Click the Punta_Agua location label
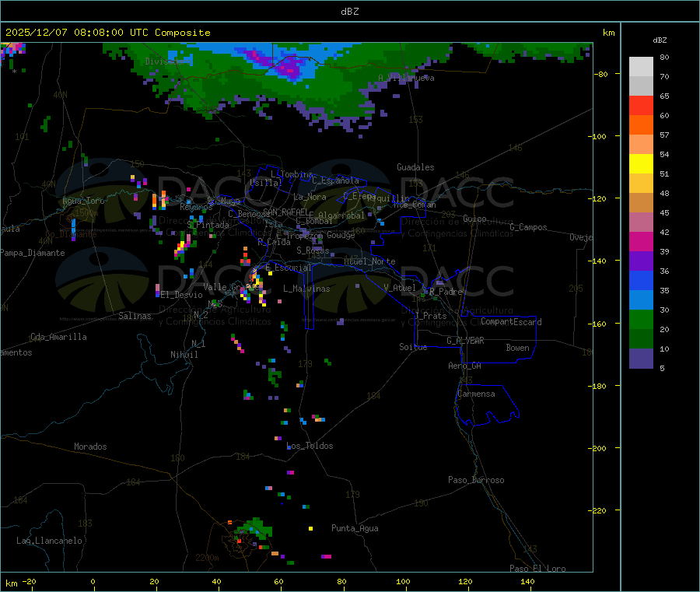The image size is (700, 592). 355,528
